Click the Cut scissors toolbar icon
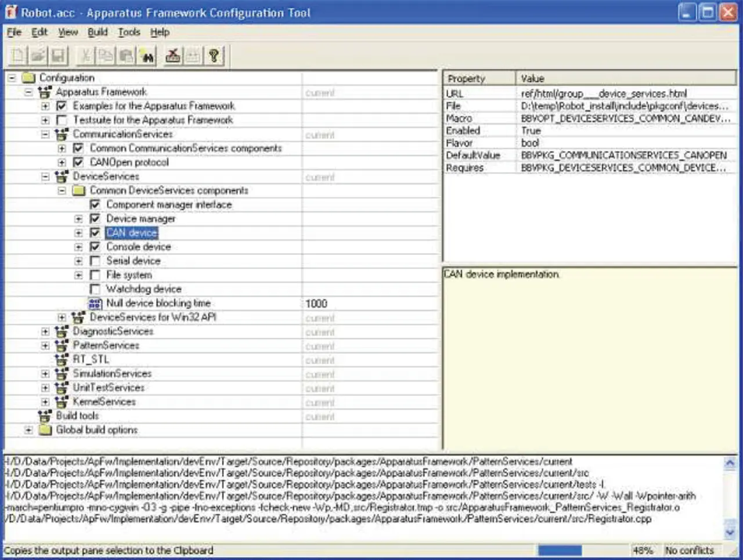Image resolution: width=743 pixels, height=560 pixels. (x=85, y=56)
